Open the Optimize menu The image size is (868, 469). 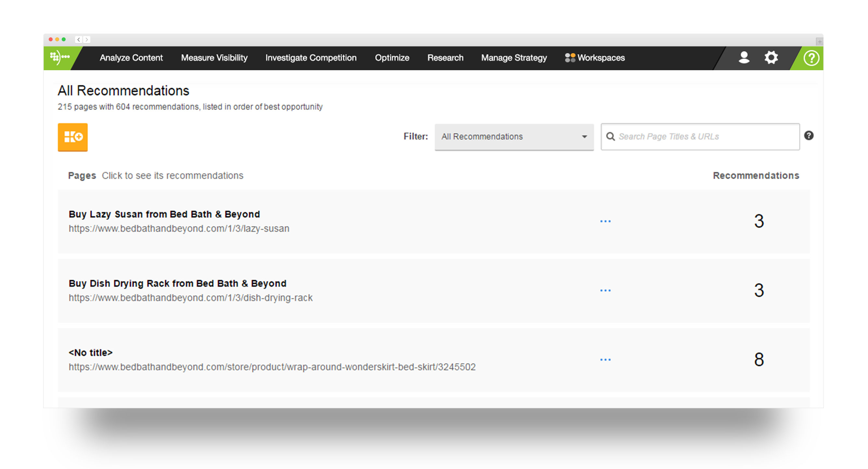392,58
